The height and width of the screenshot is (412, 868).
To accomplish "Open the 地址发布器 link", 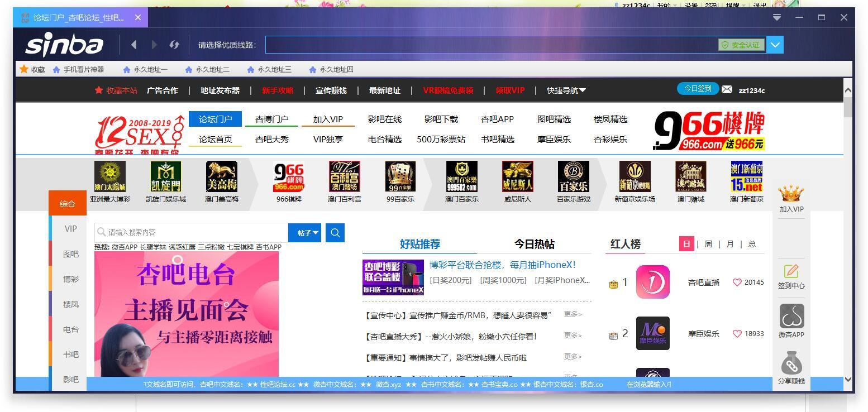I will (x=220, y=90).
